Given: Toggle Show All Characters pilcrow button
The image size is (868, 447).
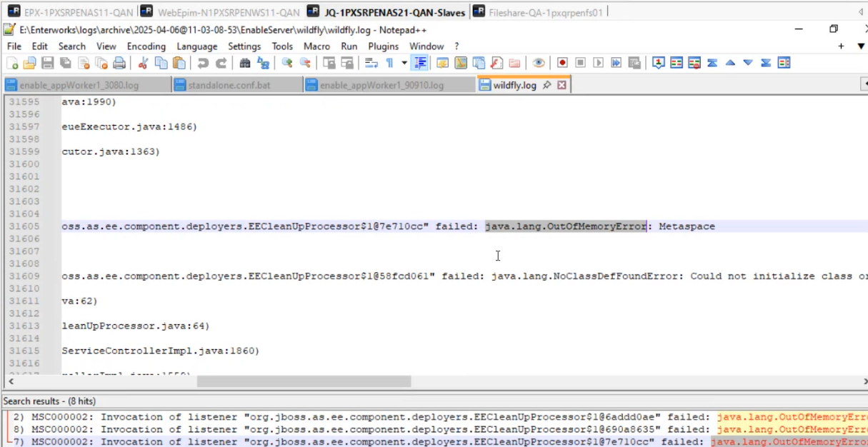Looking at the screenshot, I should coord(389,63).
